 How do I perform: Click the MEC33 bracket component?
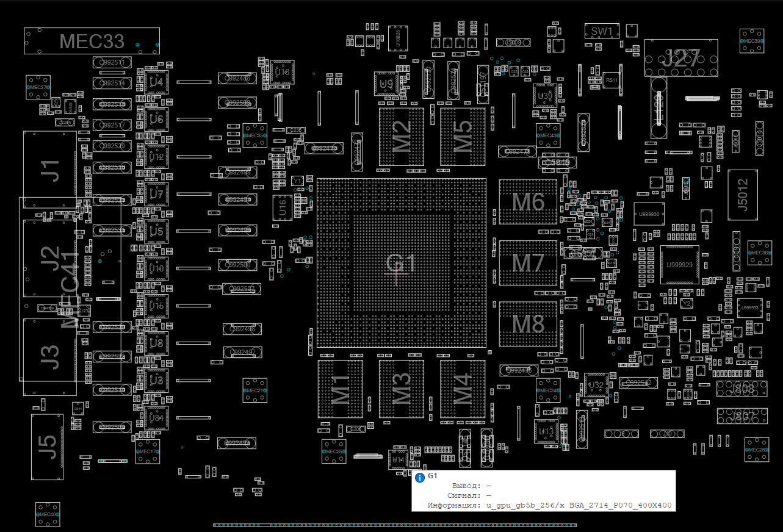coord(92,41)
